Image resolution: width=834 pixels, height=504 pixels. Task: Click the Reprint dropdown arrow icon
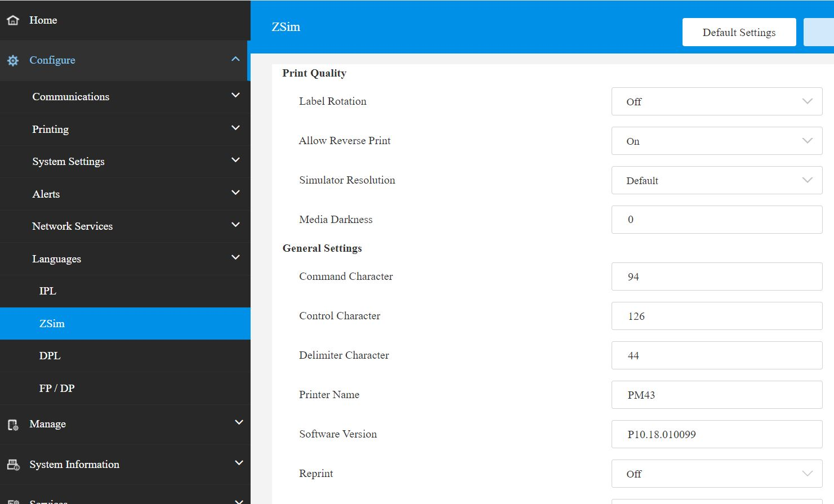807,474
